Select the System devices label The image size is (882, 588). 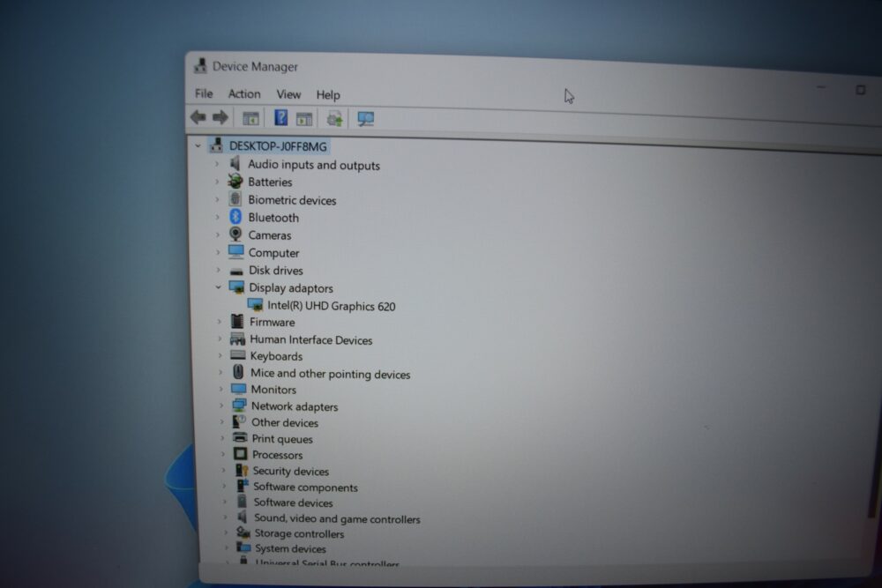(x=290, y=548)
